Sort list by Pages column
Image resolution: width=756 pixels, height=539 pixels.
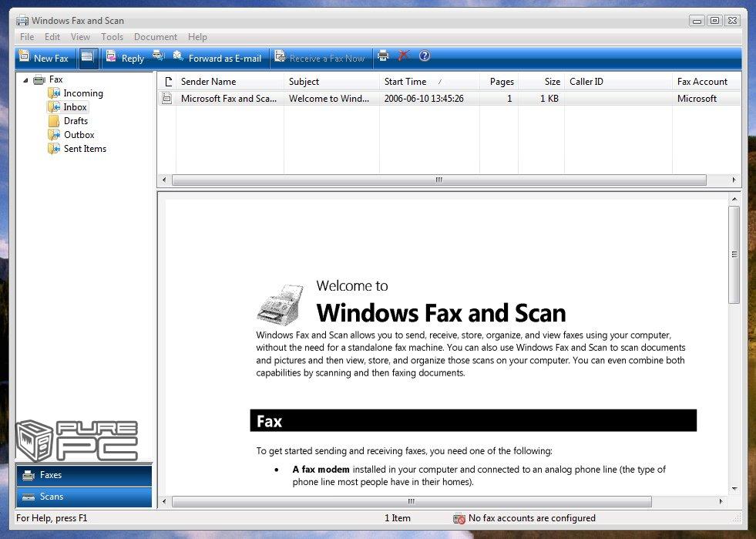click(x=499, y=82)
